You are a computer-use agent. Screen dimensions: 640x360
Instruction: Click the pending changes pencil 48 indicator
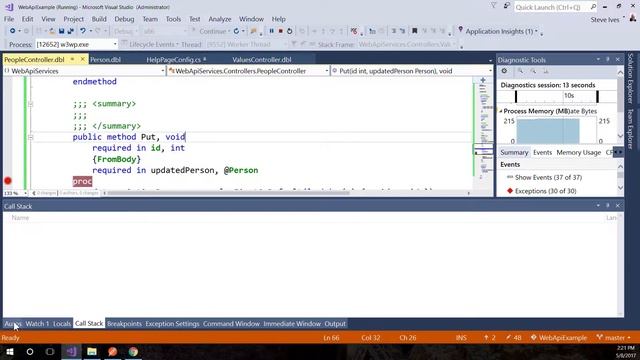[513, 338]
